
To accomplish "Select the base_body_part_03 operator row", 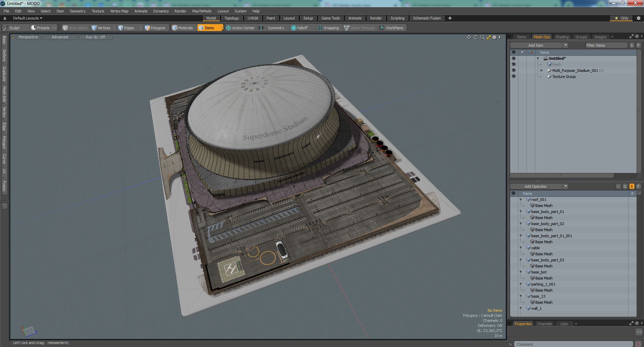I will [574, 260].
